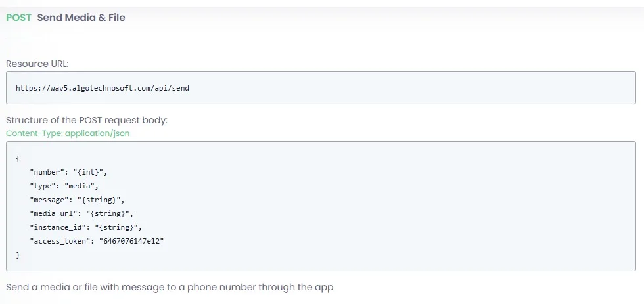This screenshot has height=304, width=644.
Task: Click the access token value 6467076147e12
Action: coord(131,241)
